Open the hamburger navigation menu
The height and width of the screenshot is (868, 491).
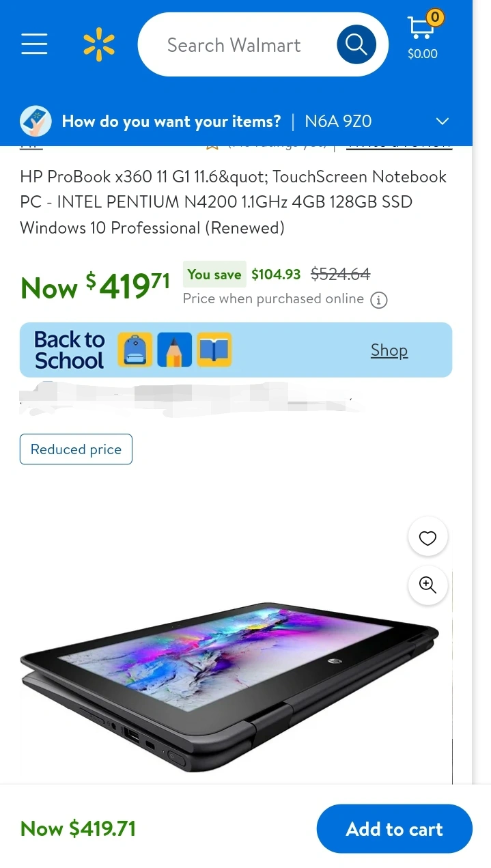(34, 44)
